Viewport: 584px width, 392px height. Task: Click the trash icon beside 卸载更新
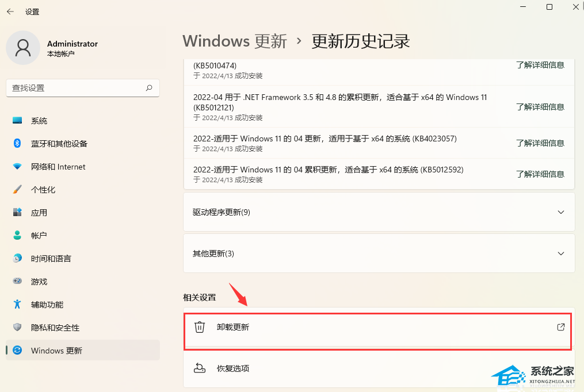click(x=200, y=327)
